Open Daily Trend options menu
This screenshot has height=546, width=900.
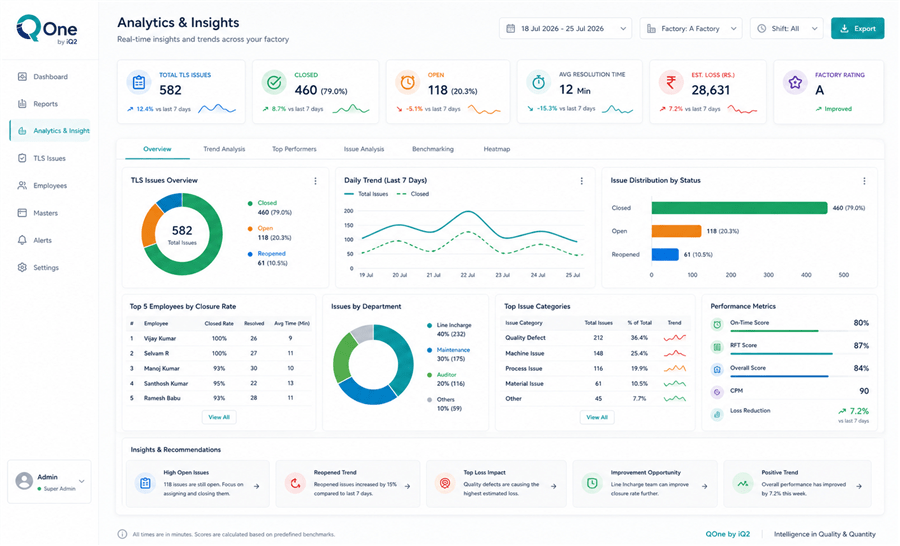pyautogui.click(x=581, y=181)
